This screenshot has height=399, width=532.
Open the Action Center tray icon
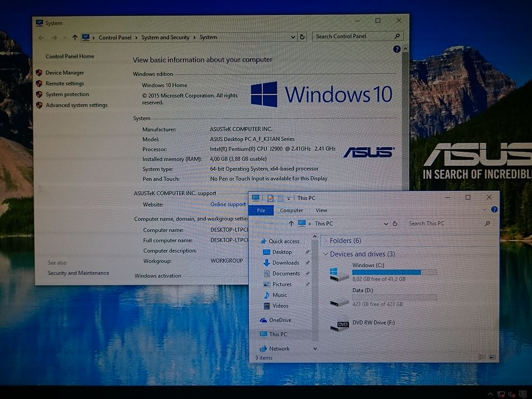click(523, 394)
